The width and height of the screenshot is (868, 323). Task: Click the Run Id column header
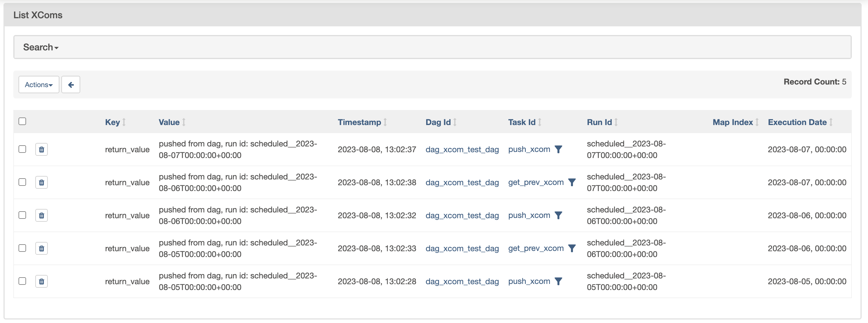599,122
